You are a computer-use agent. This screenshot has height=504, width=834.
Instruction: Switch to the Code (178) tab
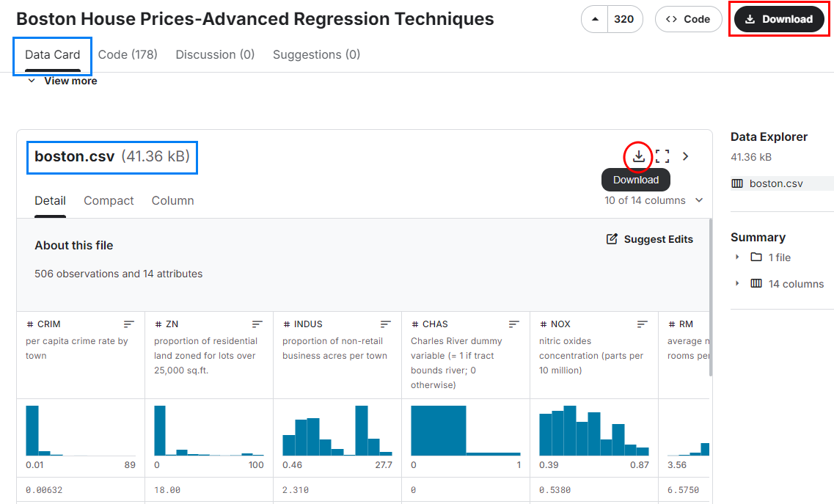128,54
